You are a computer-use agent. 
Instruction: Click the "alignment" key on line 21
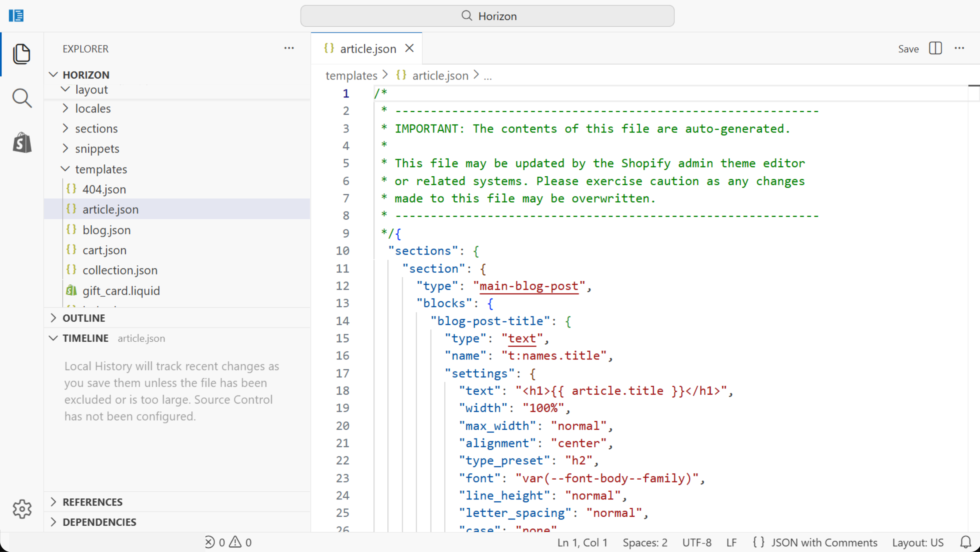(497, 443)
